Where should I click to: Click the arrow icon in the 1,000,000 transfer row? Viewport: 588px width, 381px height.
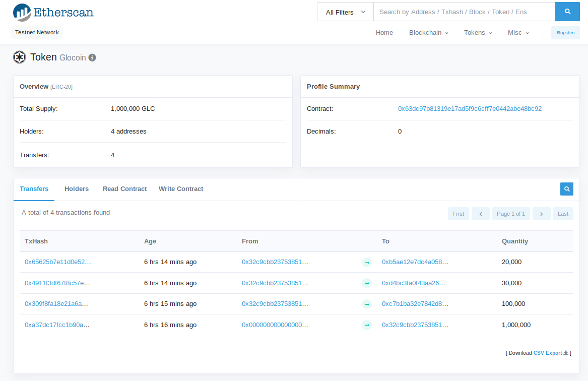[367, 325]
